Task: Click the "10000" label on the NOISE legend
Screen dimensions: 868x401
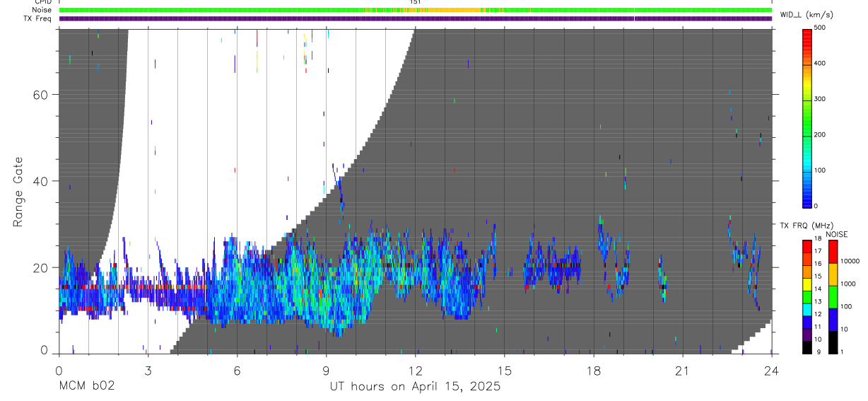Action: pos(850,261)
